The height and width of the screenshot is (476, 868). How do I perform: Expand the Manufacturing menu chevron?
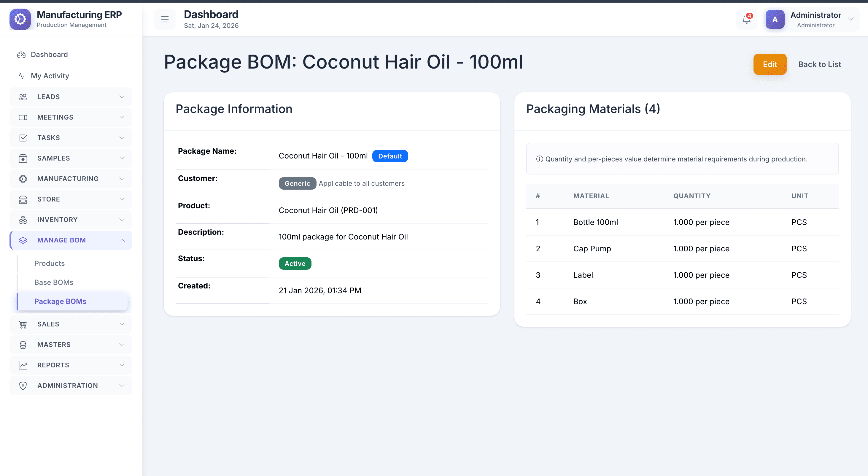122,179
